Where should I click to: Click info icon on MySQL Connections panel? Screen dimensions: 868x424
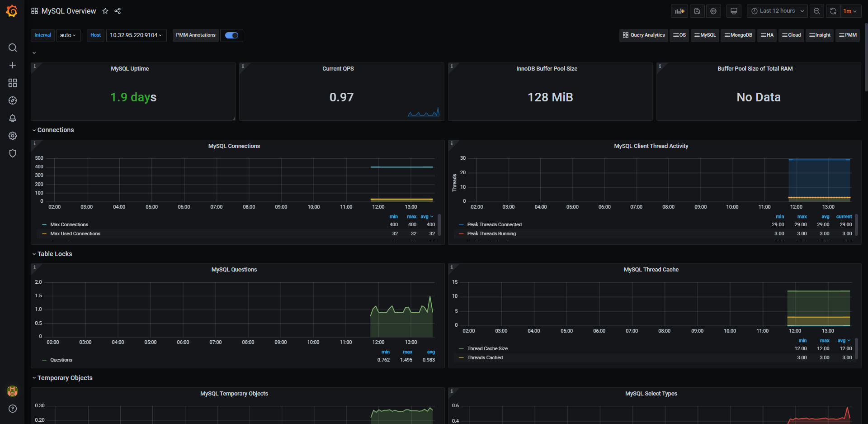[34, 143]
